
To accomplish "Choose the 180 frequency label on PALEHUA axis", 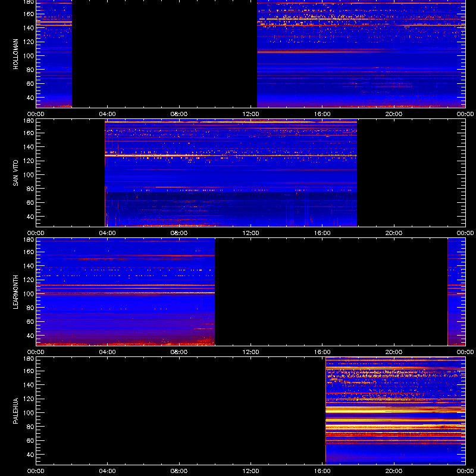I will click(29, 359).
